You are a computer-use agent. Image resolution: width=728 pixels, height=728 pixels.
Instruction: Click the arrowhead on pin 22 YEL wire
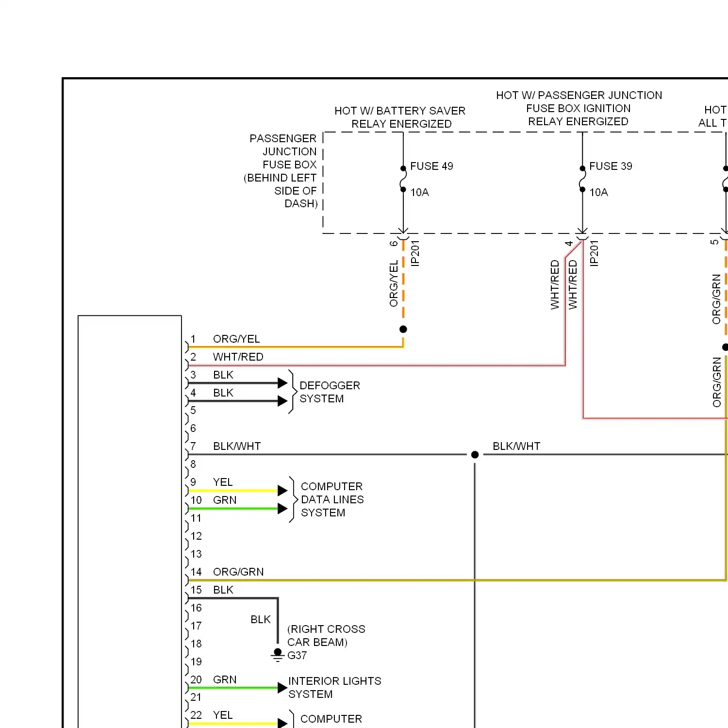282,723
